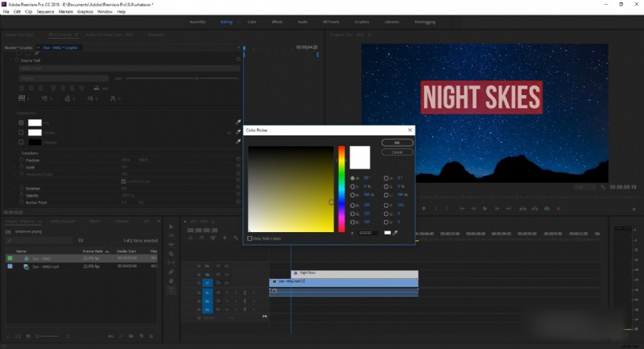Toggle Opacity animation stopwatch
644x349 pixels.
(22, 195)
